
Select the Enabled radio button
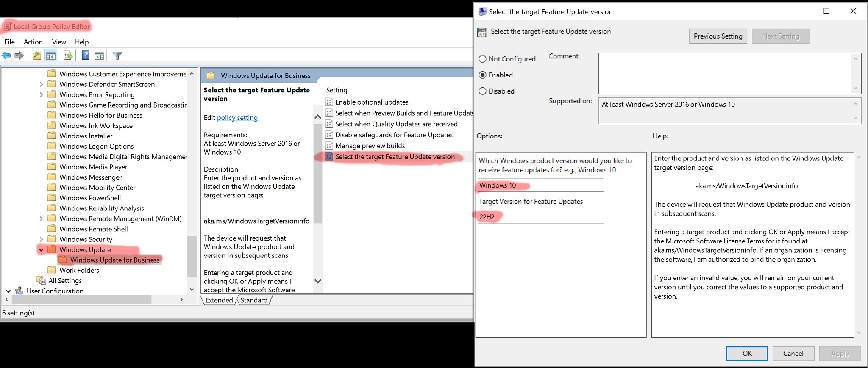point(482,75)
